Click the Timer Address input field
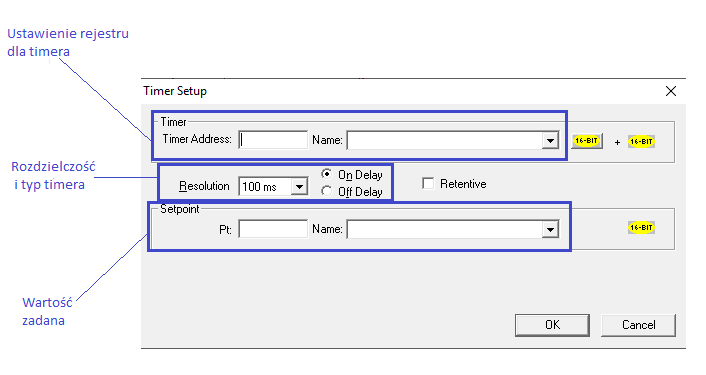The height and width of the screenshot is (375, 706). point(273,140)
